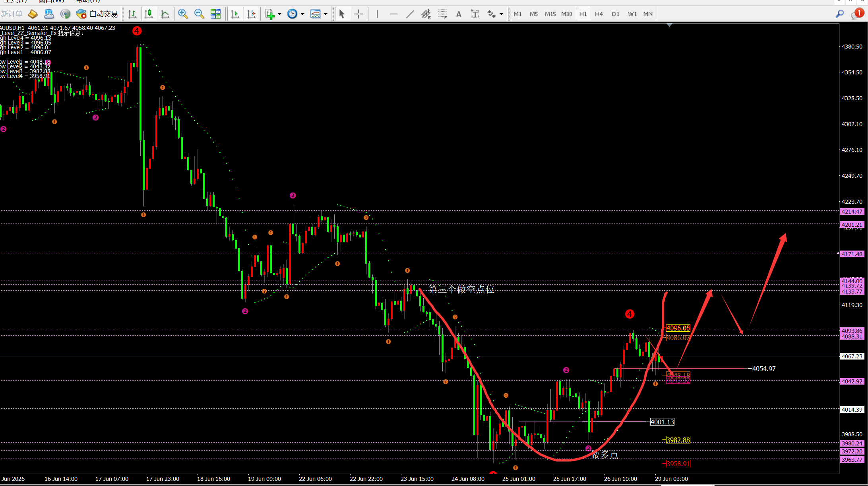The width and height of the screenshot is (868, 486).
Task: Switch chart to candlestick mode
Action: tap(149, 14)
